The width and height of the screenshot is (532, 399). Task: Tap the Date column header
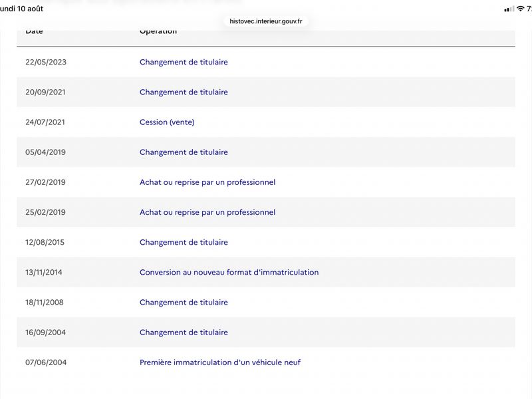[x=34, y=31]
